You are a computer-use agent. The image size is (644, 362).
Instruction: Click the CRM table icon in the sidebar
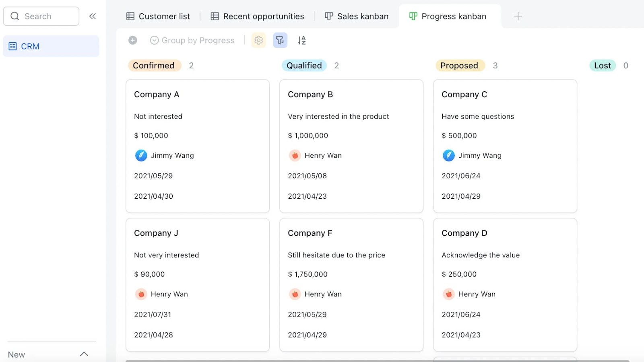point(12,46)
